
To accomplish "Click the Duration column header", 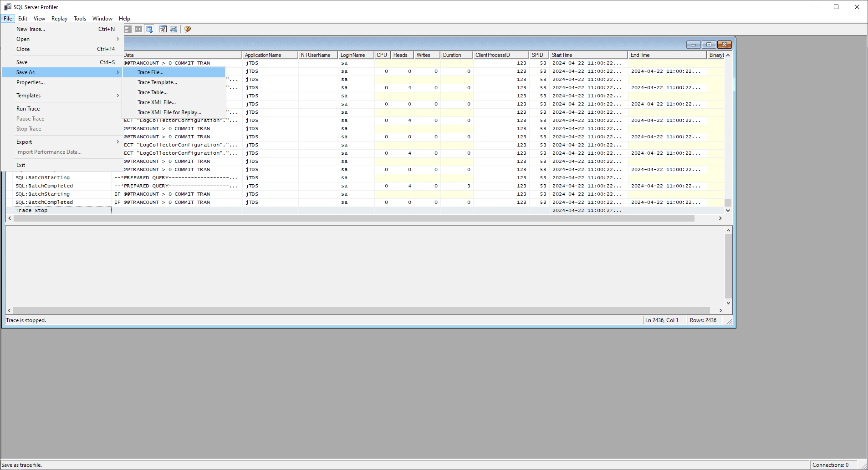I will pos(457,55).
